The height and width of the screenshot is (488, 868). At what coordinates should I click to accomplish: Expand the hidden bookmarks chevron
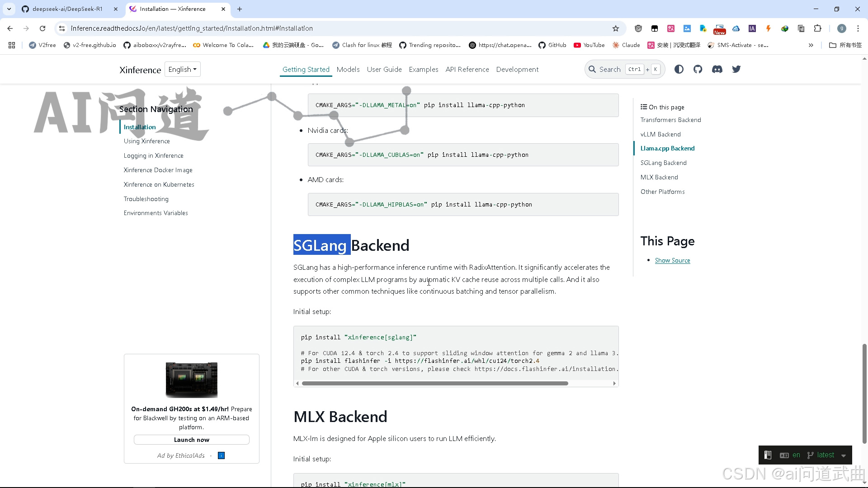pyautogui.click(x=811, y=45)
